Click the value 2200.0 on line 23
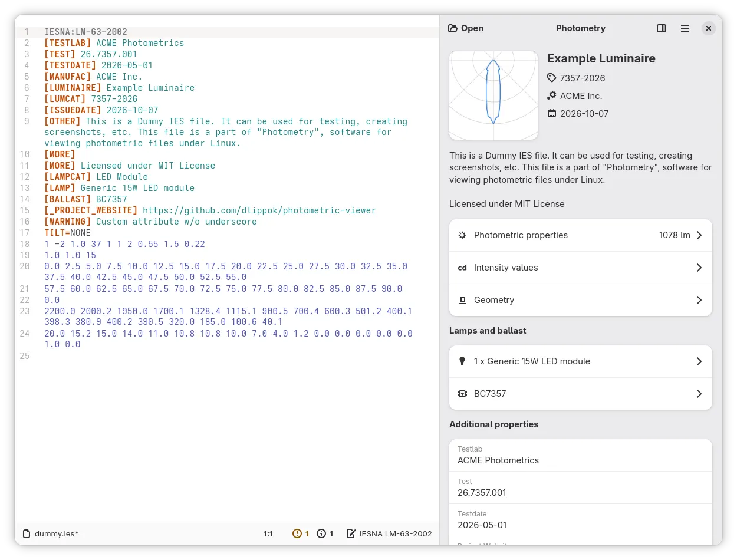Image resolution: width=737 pixels, height=560 pixels. pyautogui.click(x=60, y=311)
